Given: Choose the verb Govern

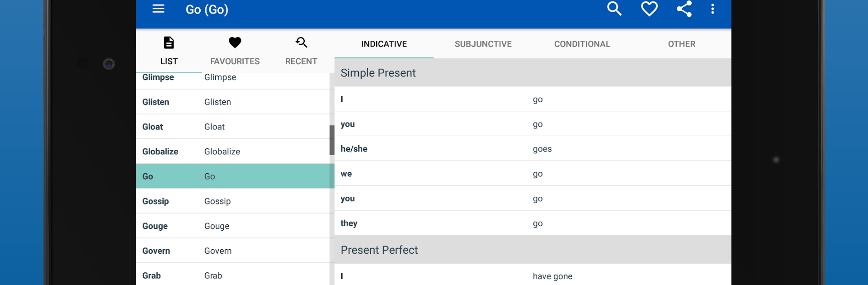Looking at the screenshot, I should pos(233,251).
